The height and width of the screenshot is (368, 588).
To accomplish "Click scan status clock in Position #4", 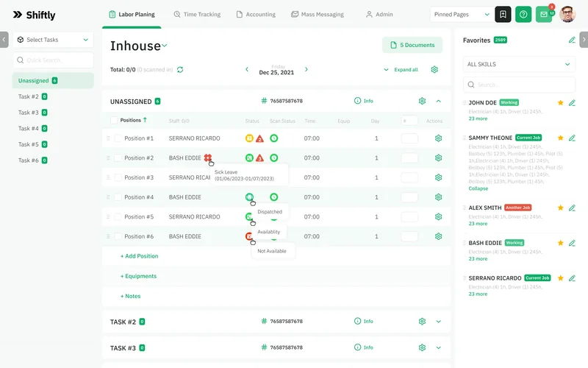I will [x=274, y=197].
